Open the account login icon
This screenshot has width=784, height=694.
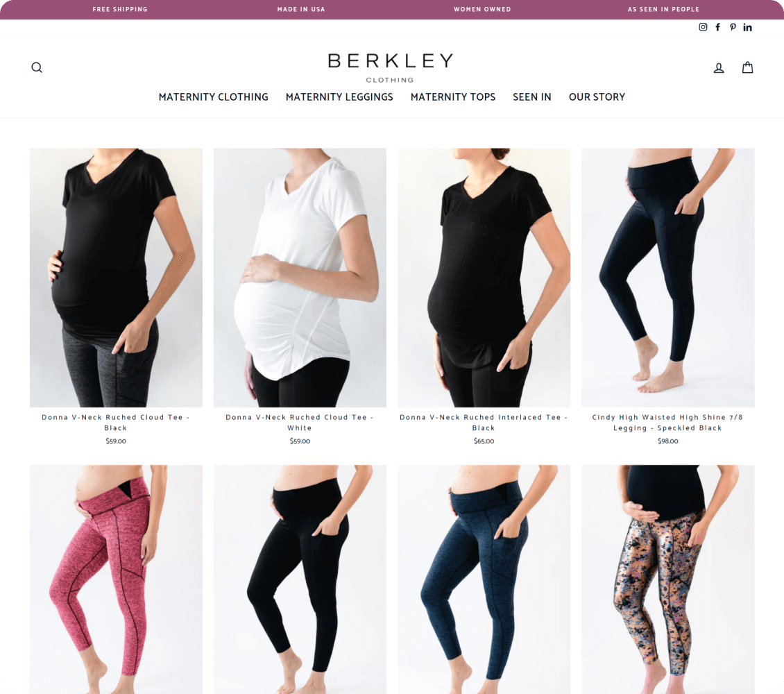[719, 68]
